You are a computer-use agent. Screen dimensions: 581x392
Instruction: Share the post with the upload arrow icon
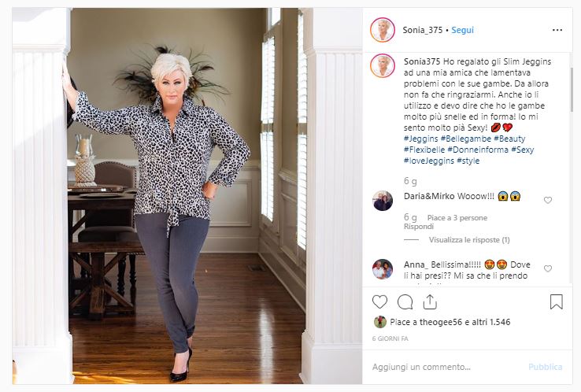point(430,301)
